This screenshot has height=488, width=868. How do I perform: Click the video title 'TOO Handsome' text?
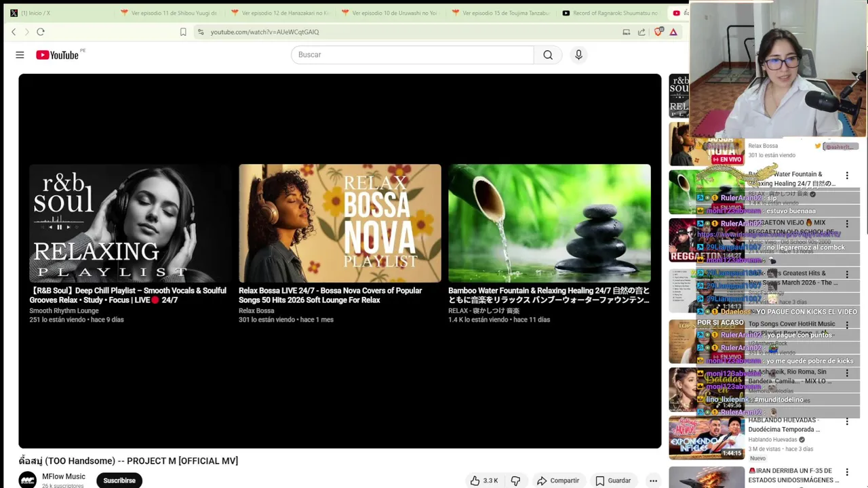[128, 461]
